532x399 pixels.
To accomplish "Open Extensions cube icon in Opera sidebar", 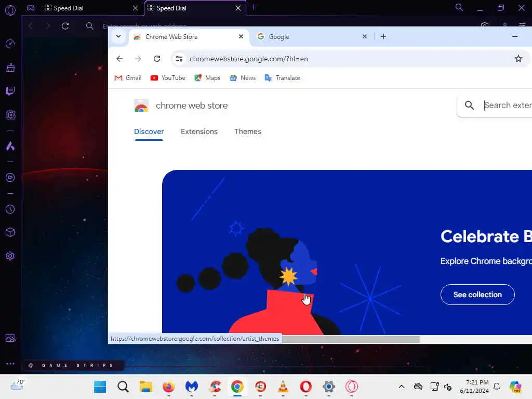I will [x=10, y=232].
